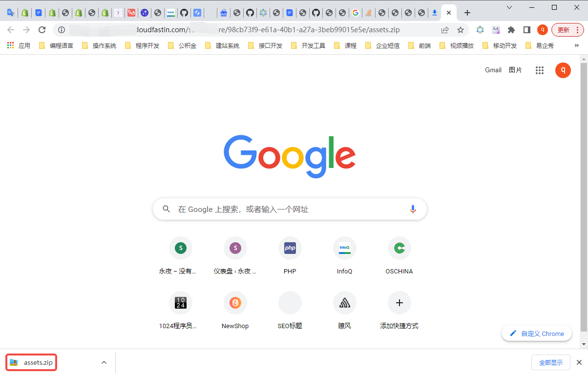Click the toolbar profile avatar q

[x=543, y=30]
